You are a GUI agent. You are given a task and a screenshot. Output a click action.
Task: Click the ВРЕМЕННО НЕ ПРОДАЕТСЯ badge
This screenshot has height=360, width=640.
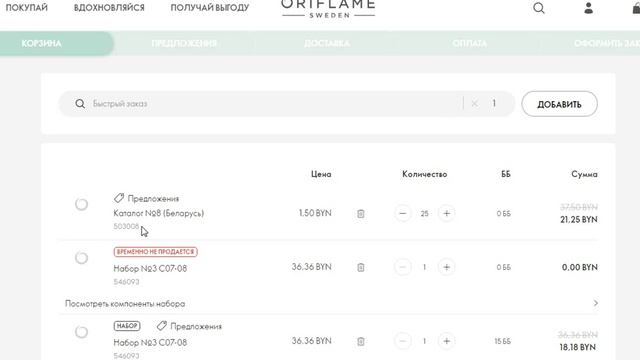156,252
